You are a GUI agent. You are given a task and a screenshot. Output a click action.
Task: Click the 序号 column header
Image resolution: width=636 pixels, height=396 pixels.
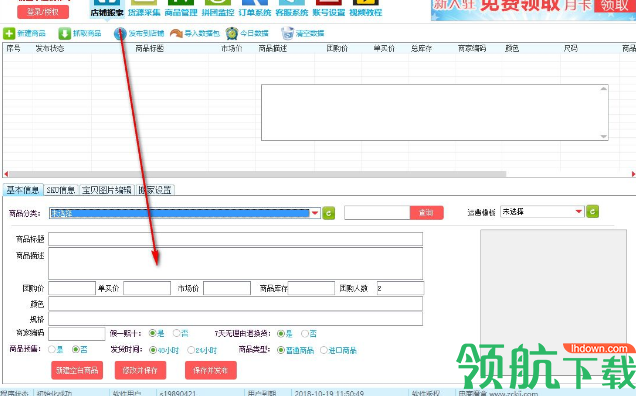[13, 49]
